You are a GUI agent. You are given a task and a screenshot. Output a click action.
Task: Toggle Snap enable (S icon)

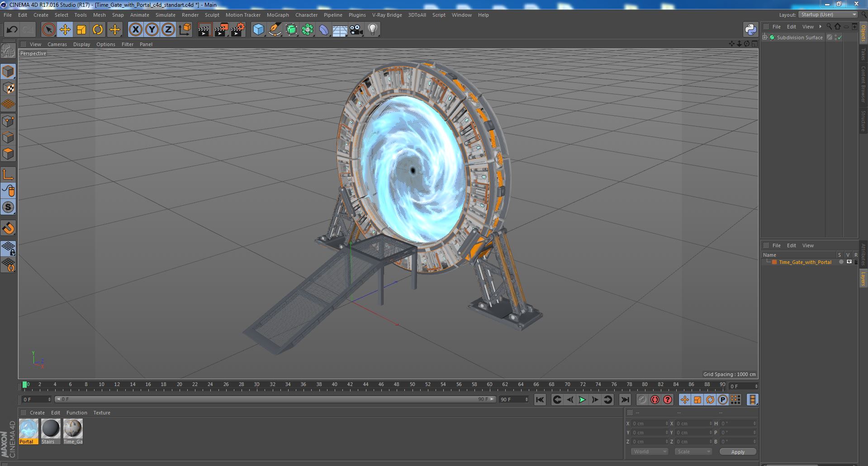(8, 207)
